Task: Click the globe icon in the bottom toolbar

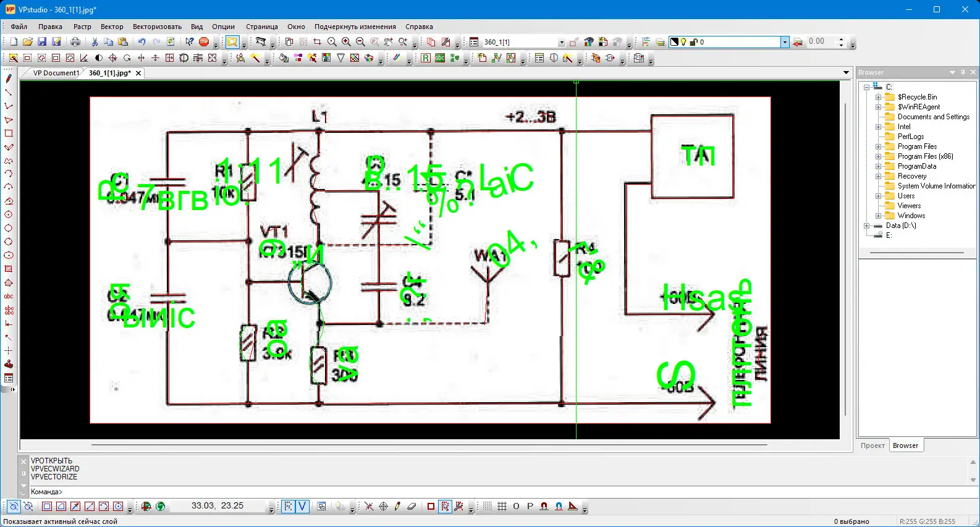Action: pos(161,507)
